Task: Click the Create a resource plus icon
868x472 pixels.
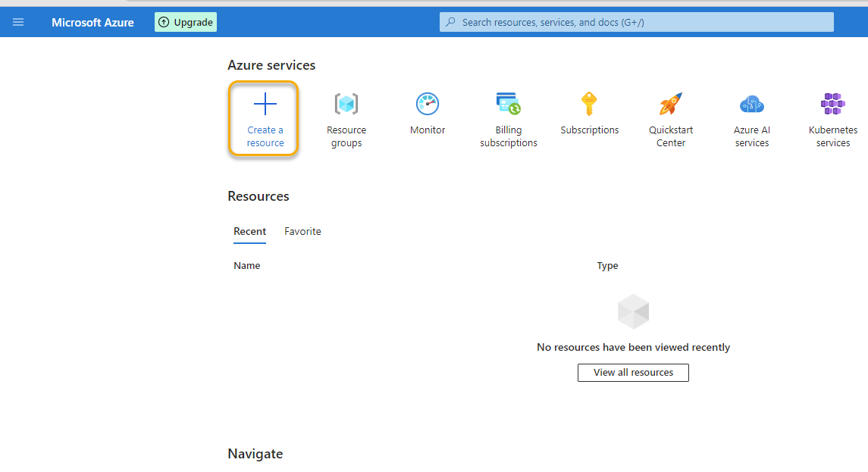Action: coord(265,104)
